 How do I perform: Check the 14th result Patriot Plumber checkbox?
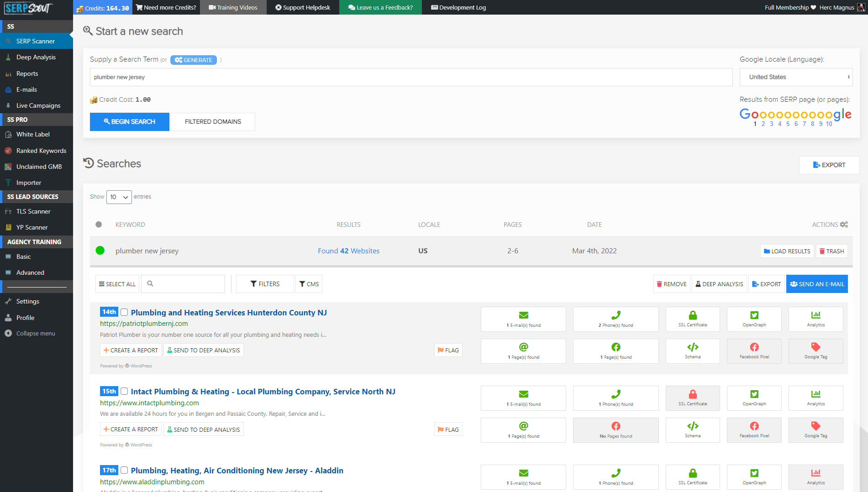tap(124, 313)
